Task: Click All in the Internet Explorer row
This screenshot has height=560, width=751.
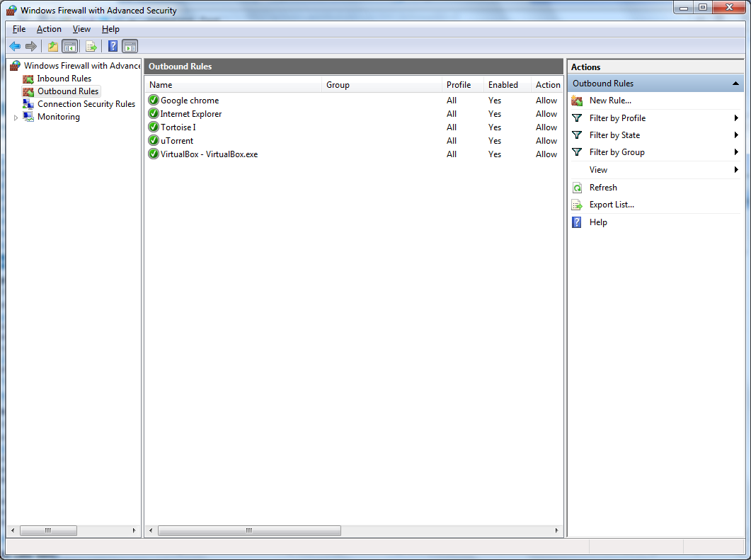Action: click(x=452, y=113)
